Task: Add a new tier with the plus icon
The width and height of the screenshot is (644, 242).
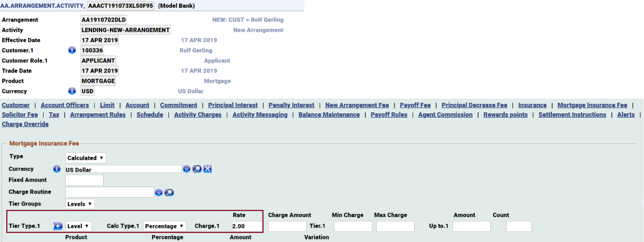Action: point(58,226)
